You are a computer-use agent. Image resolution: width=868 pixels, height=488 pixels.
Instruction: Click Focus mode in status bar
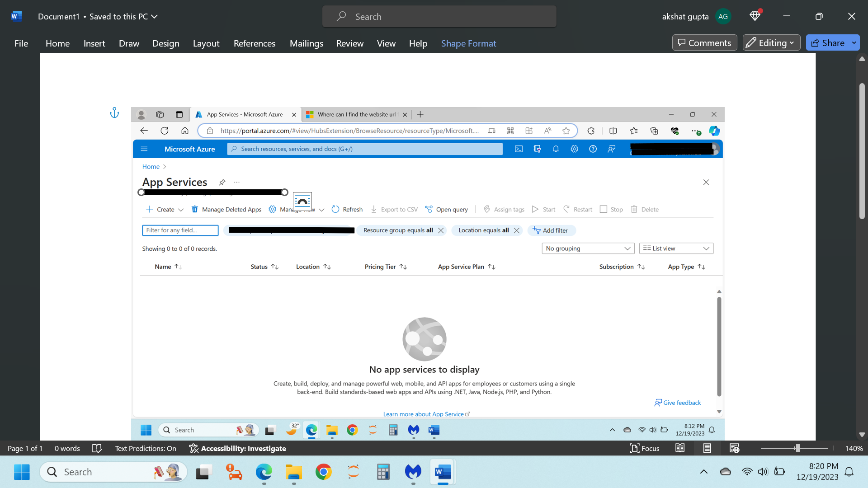point(645,448)
